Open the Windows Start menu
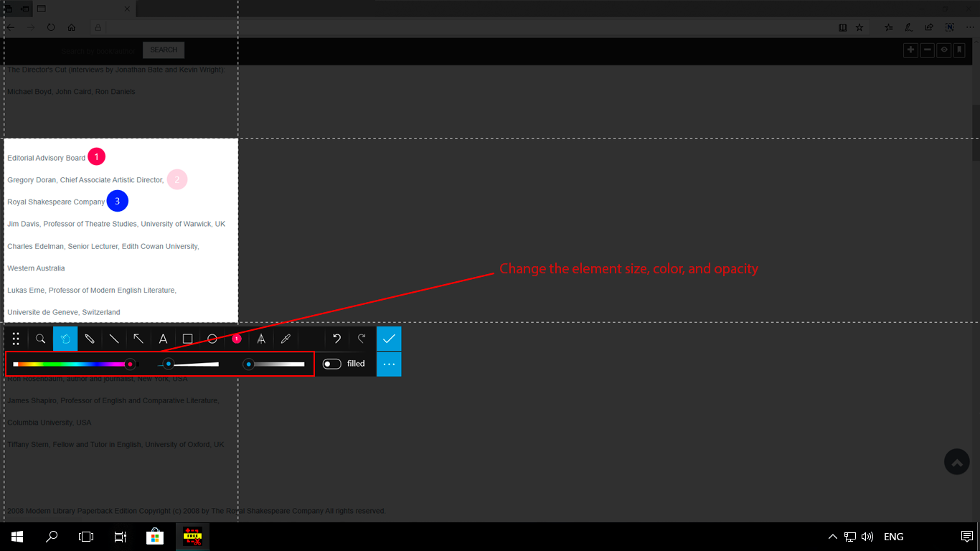Screen dimensions: 980x551 click(16, 536)
